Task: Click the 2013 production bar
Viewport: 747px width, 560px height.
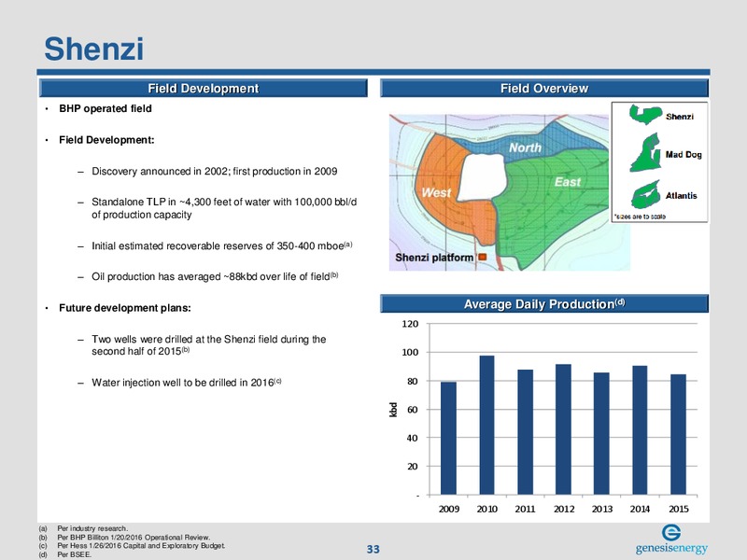Action: 601,434
